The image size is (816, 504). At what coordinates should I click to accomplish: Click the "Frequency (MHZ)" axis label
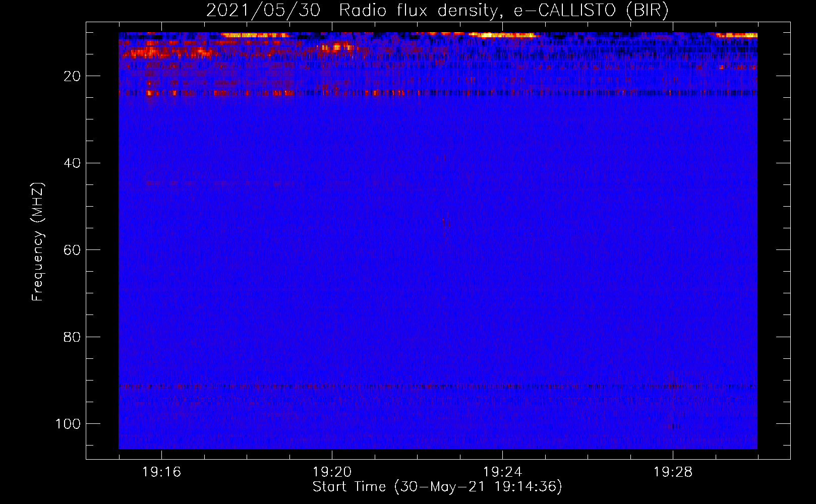tap(38, 242)
